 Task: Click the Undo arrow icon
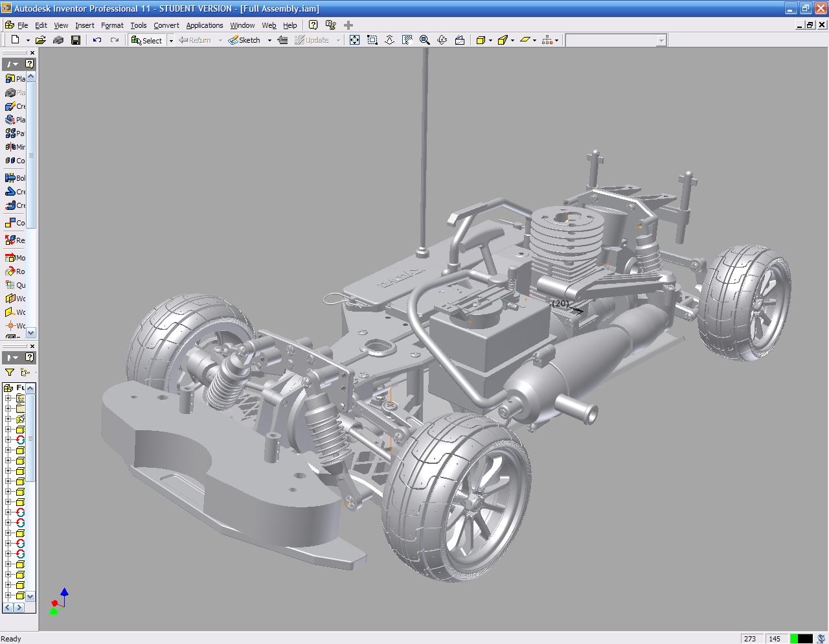click(x=97, y=40)
